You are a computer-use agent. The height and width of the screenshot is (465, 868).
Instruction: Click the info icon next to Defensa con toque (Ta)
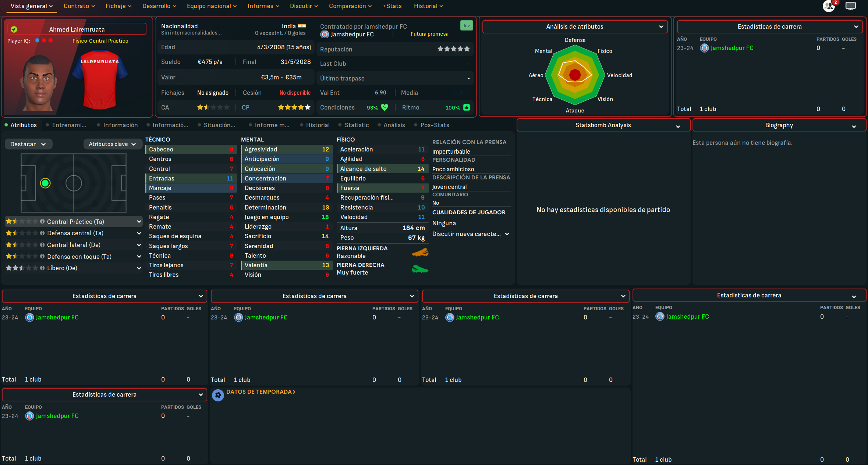coord(42,256)
